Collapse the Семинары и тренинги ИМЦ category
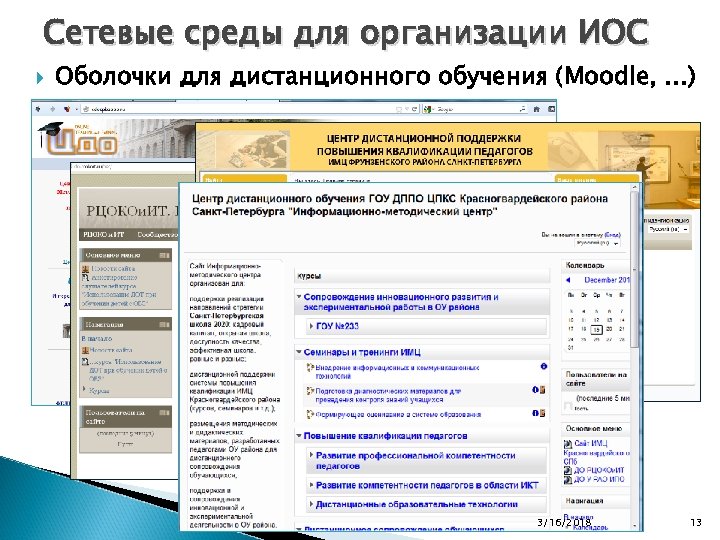 [299, 352]
